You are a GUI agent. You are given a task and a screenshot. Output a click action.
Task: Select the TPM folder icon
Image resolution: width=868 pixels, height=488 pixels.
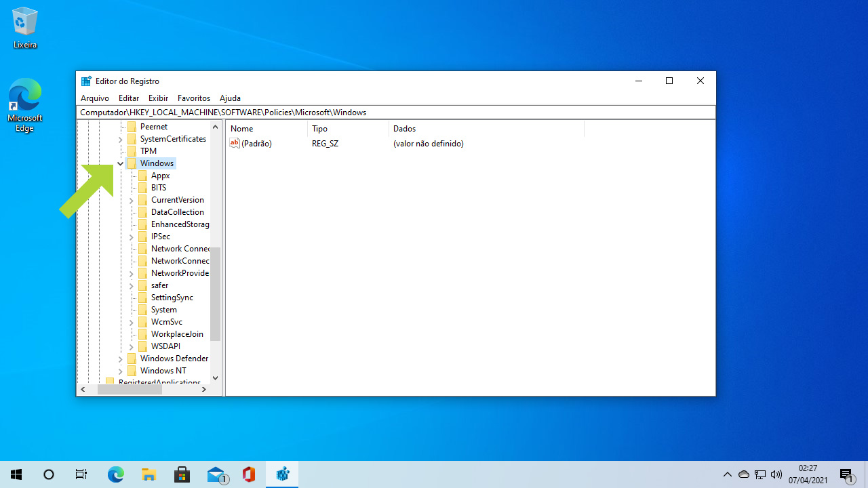point(132,151)
